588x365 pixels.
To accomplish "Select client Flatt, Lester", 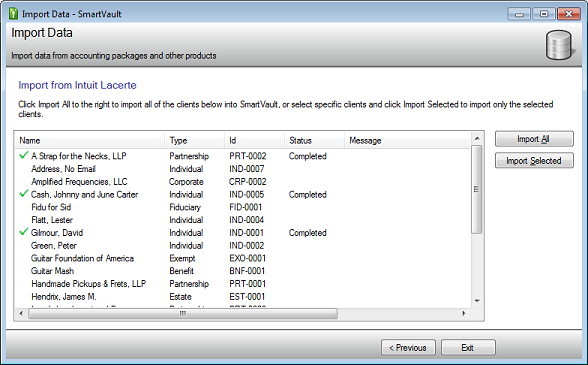I will pos(52,220).
